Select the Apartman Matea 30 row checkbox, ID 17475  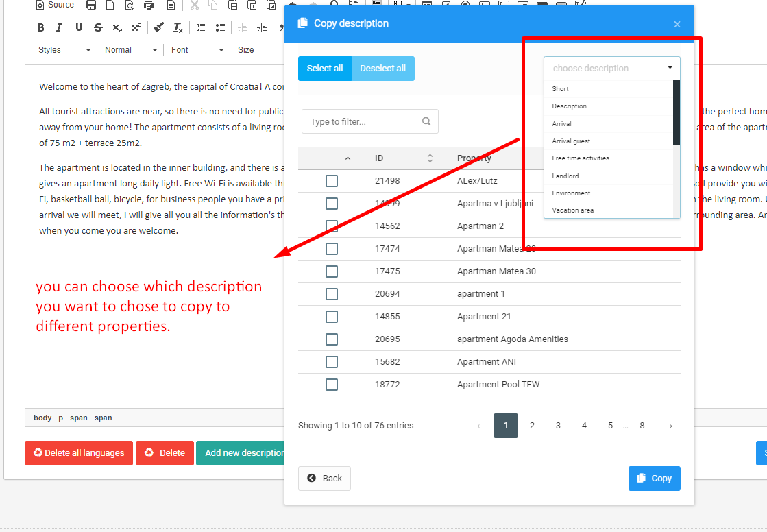[x=332, y=271]
